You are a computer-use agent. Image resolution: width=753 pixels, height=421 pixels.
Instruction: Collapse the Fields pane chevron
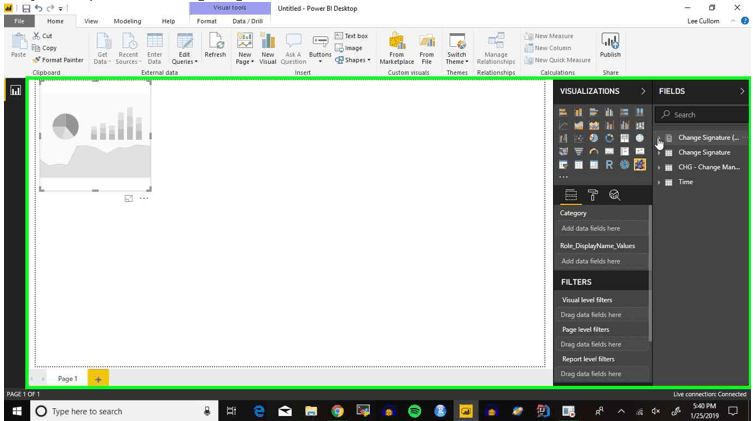click(x=742, y=91)
